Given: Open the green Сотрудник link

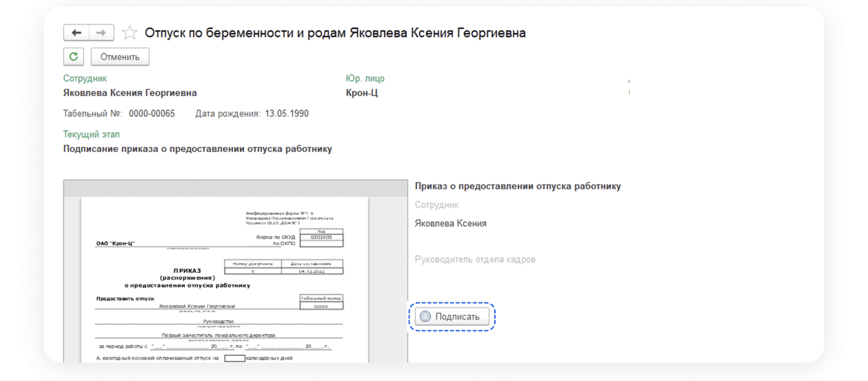Looking at the screenshot, I should [85, 78].
